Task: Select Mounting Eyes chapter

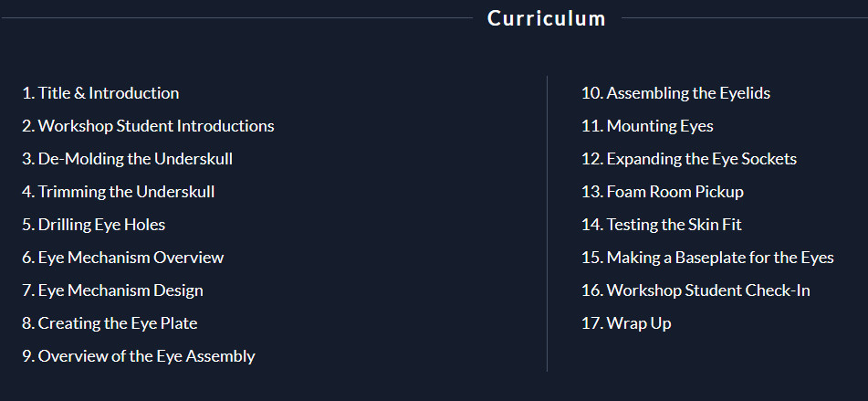Action: (x=647, y=126)
